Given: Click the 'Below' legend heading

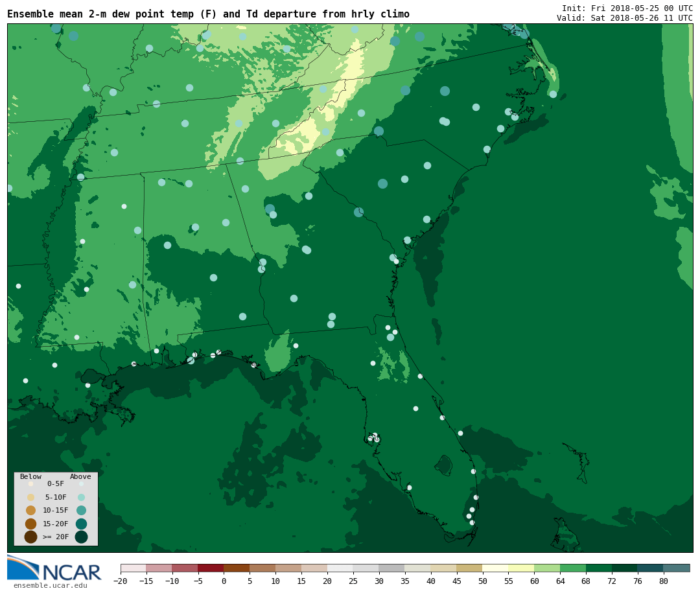Looking at the screenshot, I should (31, 476).
